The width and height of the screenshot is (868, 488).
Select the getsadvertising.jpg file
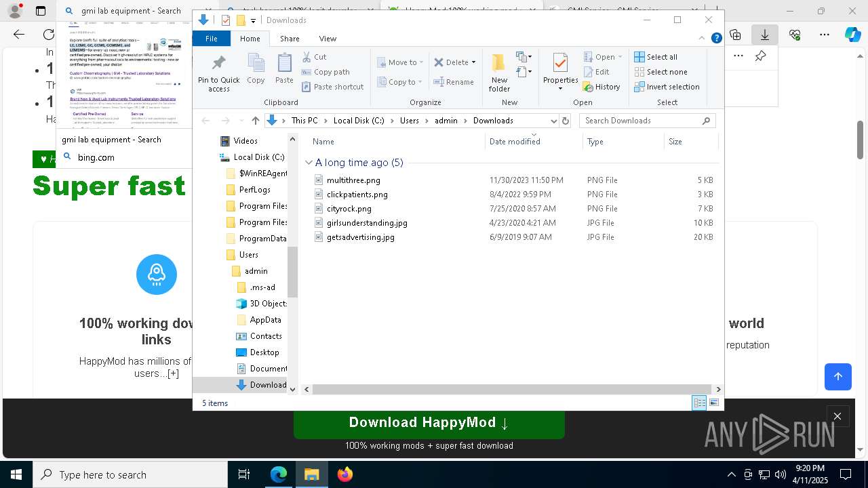360,237
